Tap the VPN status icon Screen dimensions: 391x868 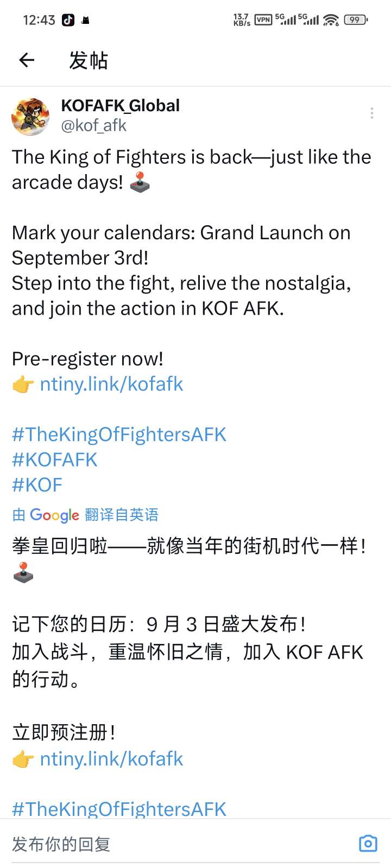[x=263, y=20]
